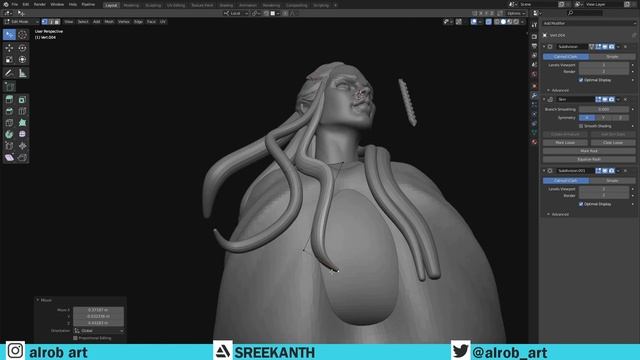Select the Edge Slide tool
Screen dimensions: 640x360
pyautogui.click(x=9, y=146)
